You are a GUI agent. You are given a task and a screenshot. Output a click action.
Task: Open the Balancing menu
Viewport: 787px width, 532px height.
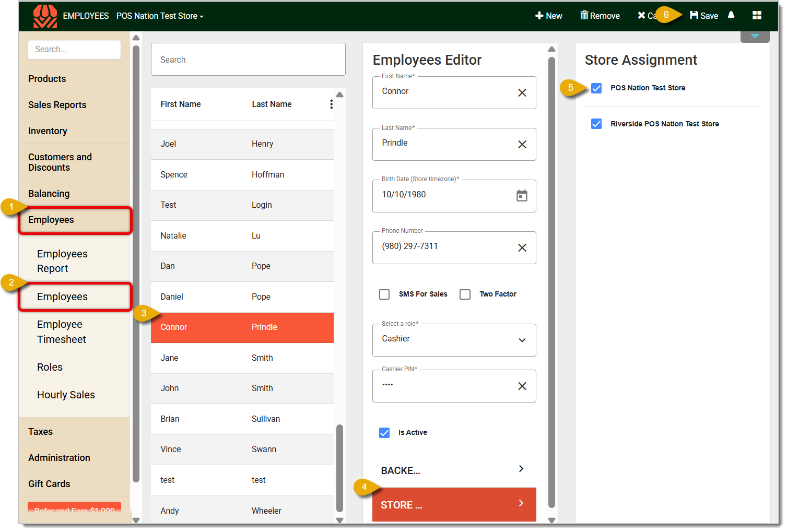[x=74, y=194]
